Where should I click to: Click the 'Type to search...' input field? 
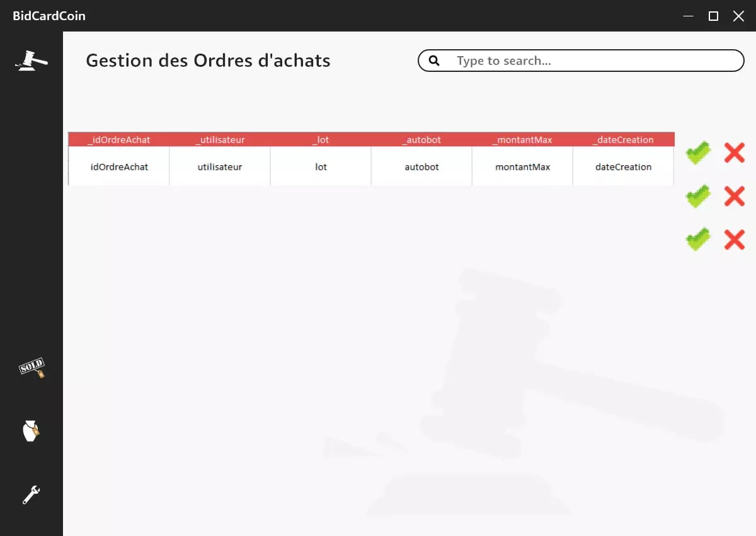(592, 61)
